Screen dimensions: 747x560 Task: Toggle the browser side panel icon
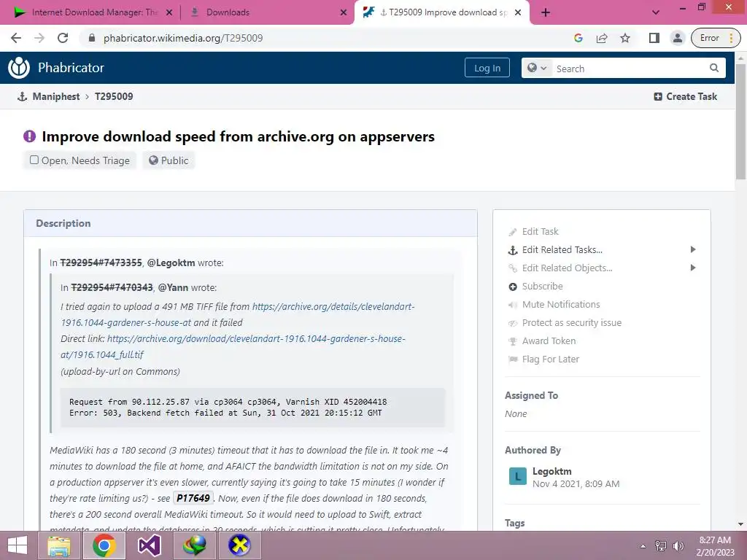[654, 38]
